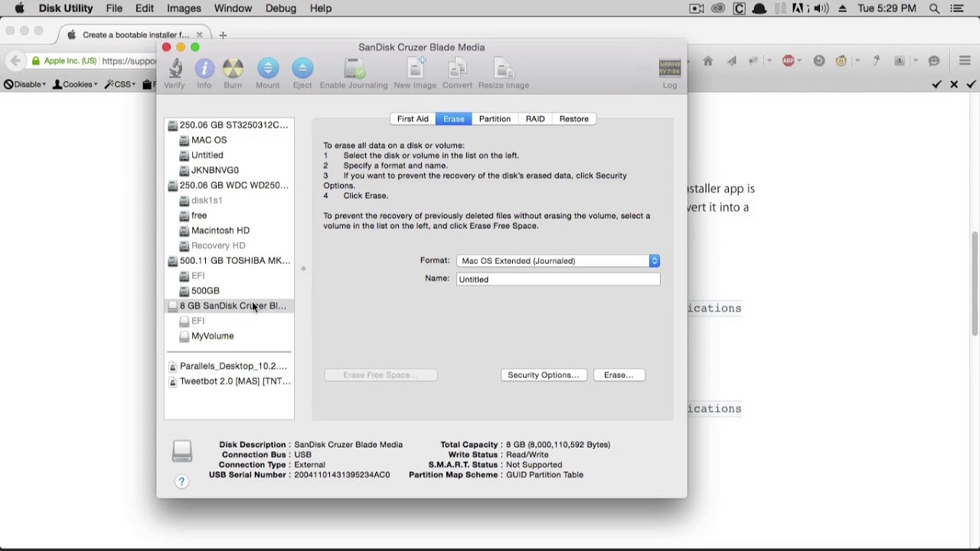
Task: Open the CSS dropdown in web developer bar
Action: click(119, 84)
